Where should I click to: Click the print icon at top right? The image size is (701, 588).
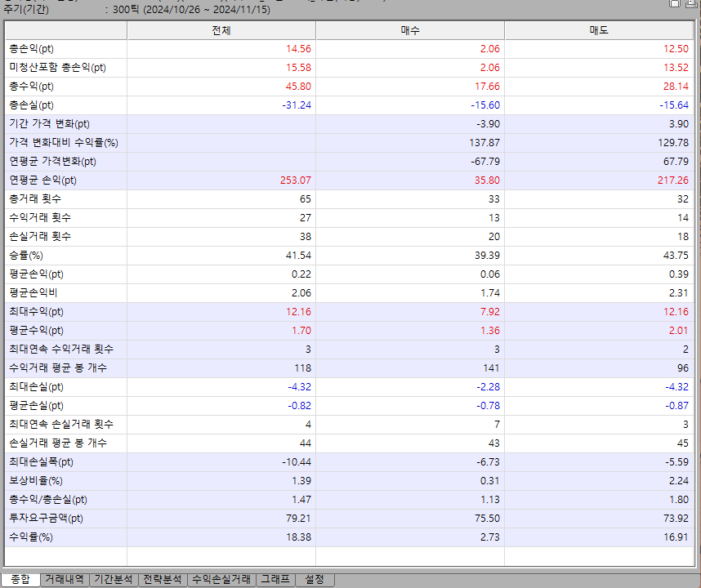pyautogui.click(x=692, y=2)
